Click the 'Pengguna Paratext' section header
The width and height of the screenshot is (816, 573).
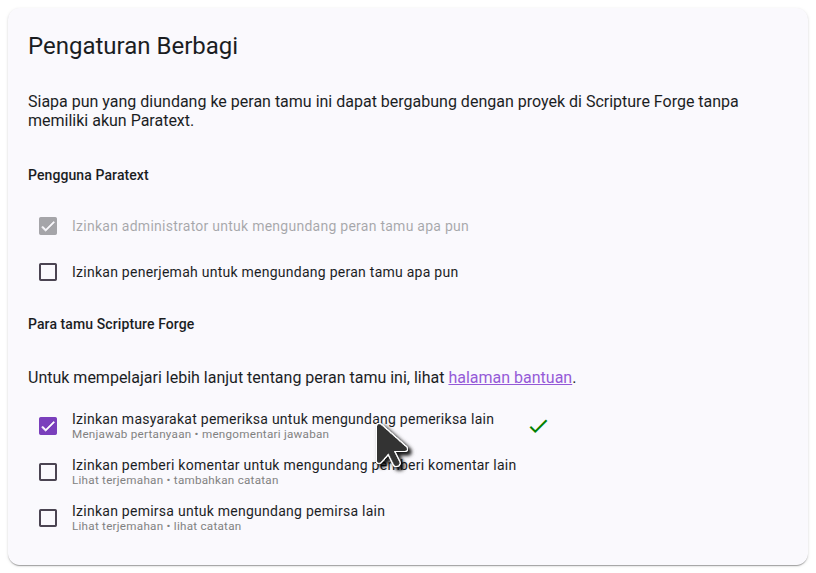[x=88, y=175]
